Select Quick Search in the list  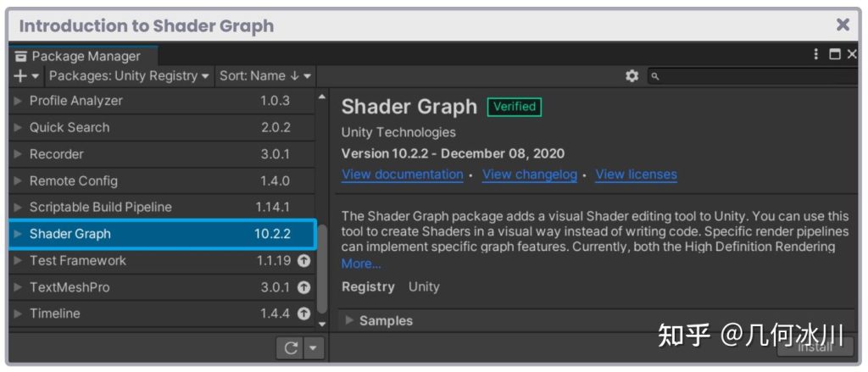162,127
